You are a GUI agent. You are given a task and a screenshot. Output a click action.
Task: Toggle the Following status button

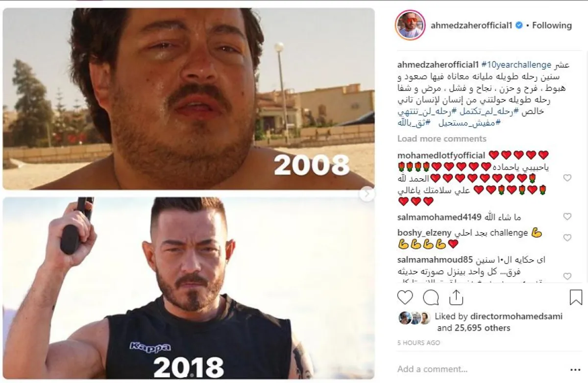coord(552,25)
